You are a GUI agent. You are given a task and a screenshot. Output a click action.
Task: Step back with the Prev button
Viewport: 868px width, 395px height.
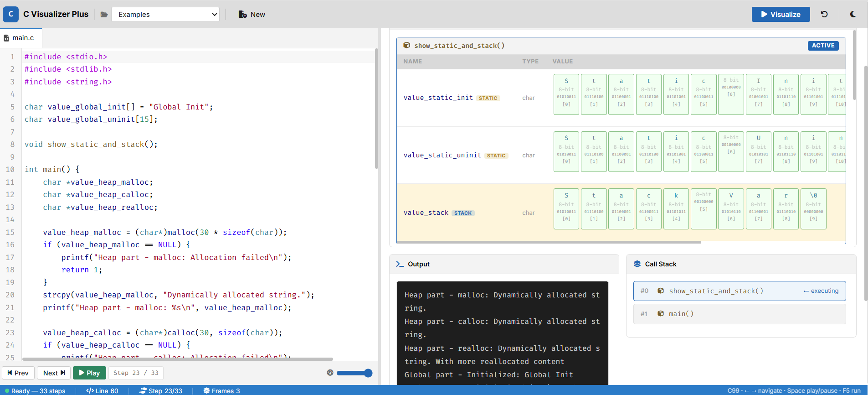tap(18, 373)
